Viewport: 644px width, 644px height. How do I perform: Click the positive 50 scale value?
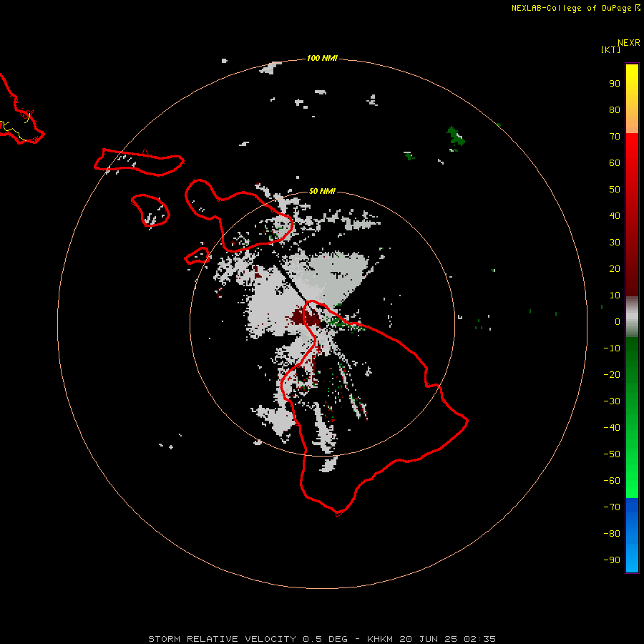tap(615, 190)
